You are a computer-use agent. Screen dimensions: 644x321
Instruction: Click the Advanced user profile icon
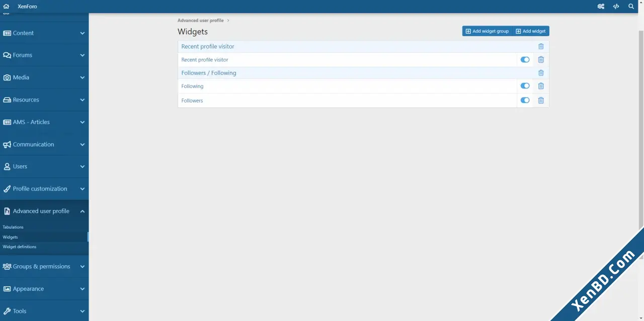click(x=7, y=211)
